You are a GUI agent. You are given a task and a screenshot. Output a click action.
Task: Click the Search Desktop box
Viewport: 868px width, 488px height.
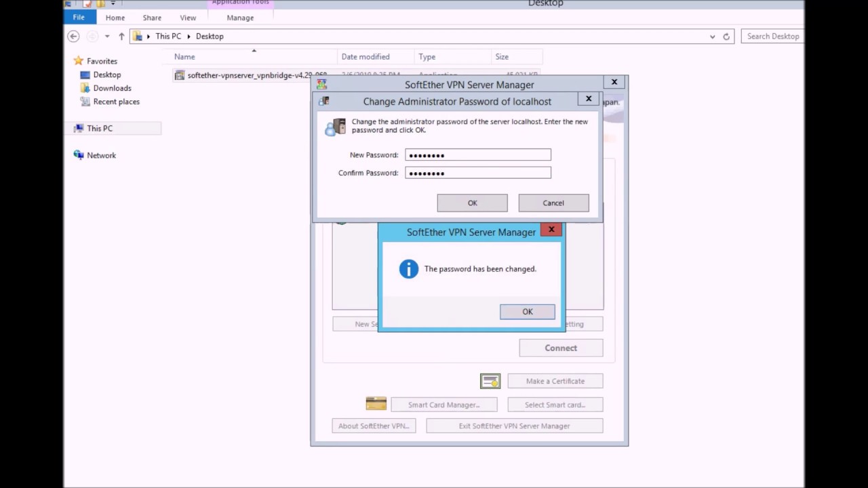tap(773, 37)
